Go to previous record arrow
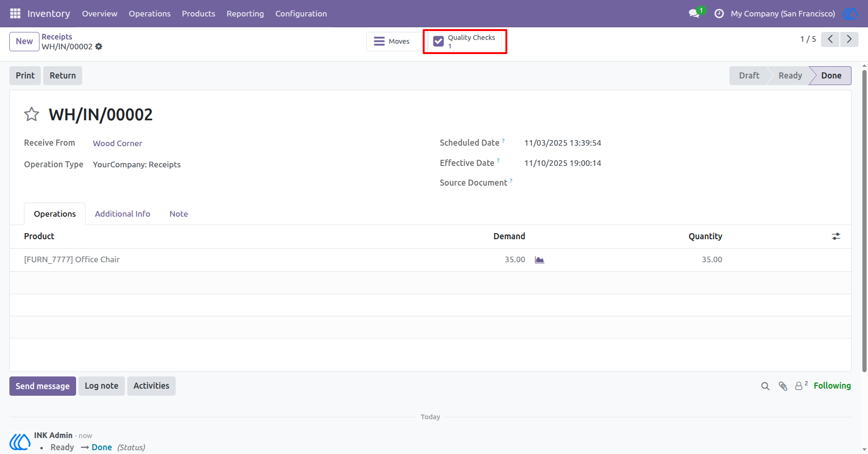The width and height of the screenshot is (868, 454). coord(830,39)
